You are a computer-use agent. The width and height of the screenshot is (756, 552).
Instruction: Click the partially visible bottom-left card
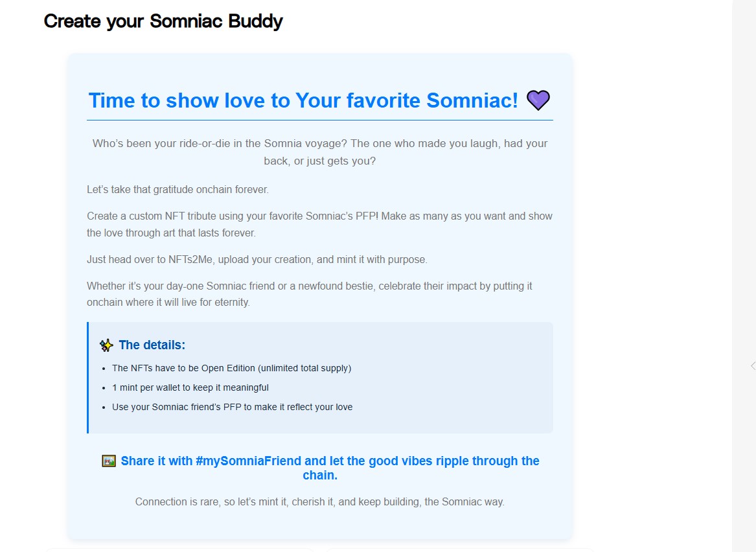point(179,549)
